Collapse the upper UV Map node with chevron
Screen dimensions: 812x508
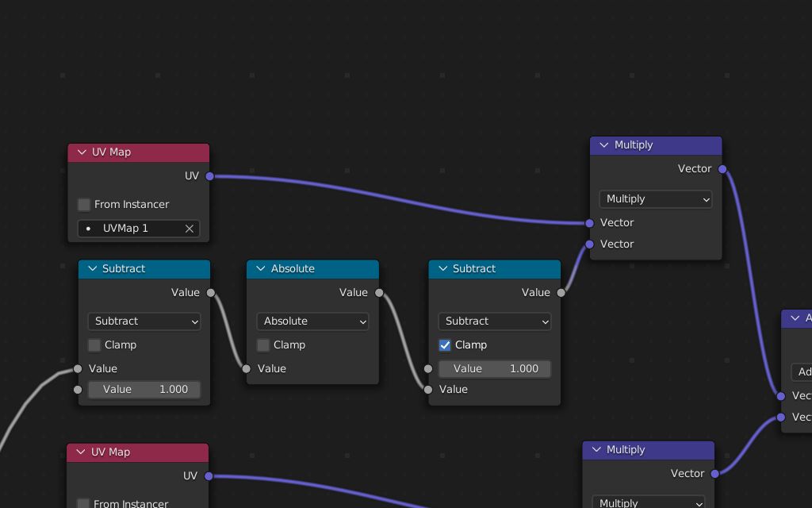point(82,152)
